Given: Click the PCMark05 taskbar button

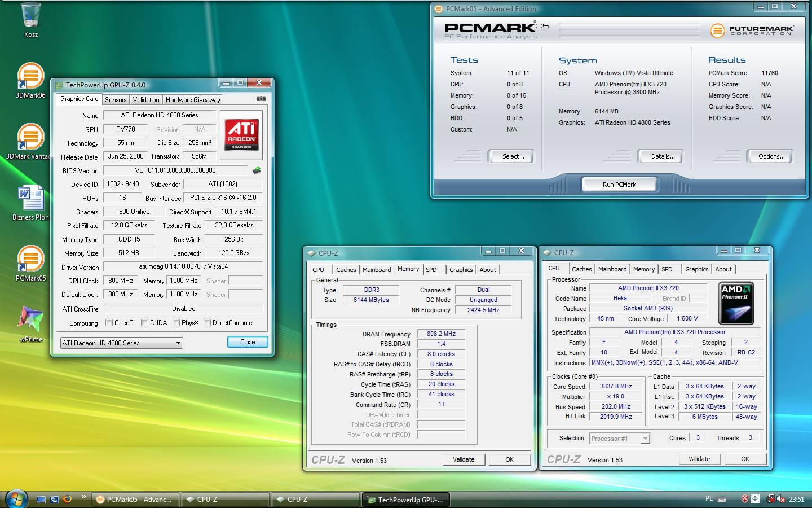Looking at the screenshot, I should click(x=135, y=500).
